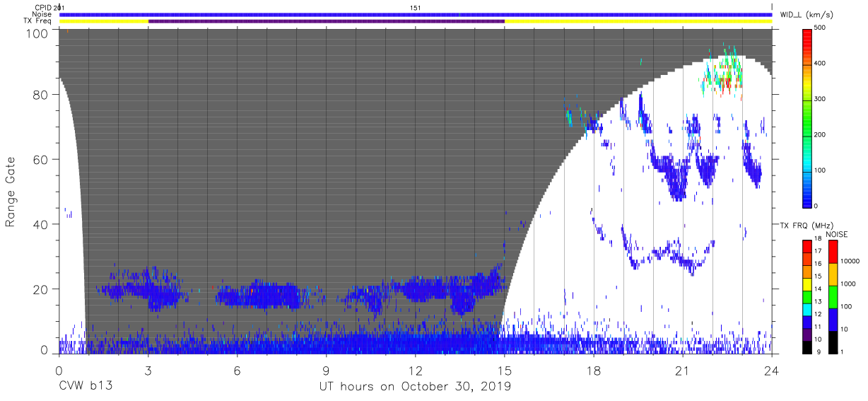868x401 pixels.
Task: Pick the red top swatch in NOISE legend
Action: pos(832,251)
